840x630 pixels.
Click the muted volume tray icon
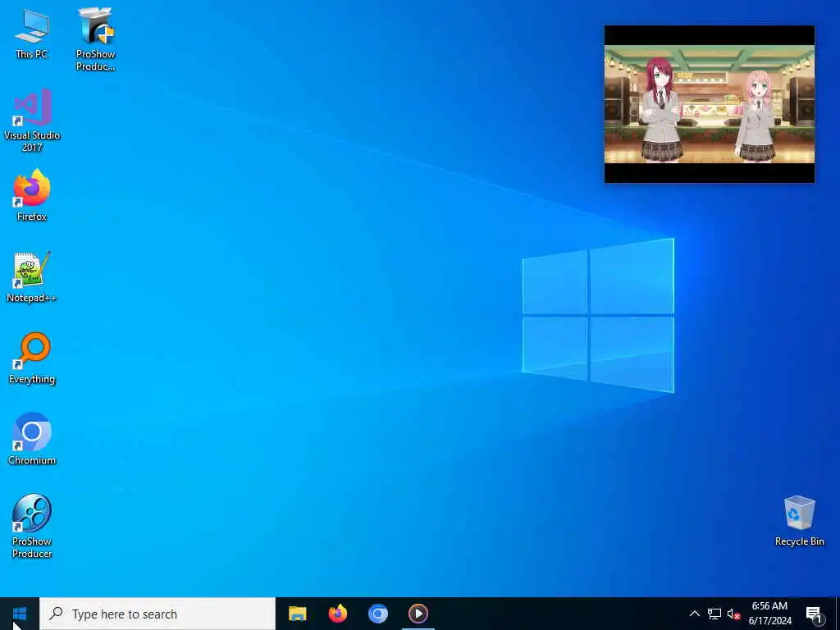click(733, 614)
